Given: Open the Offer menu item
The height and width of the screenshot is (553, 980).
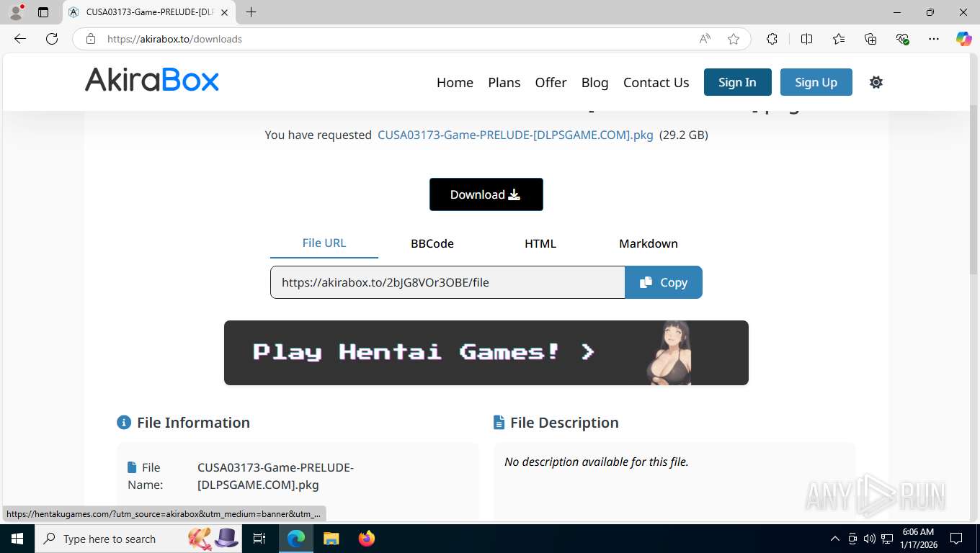Looking at the screenshot, I should (551, 82).
